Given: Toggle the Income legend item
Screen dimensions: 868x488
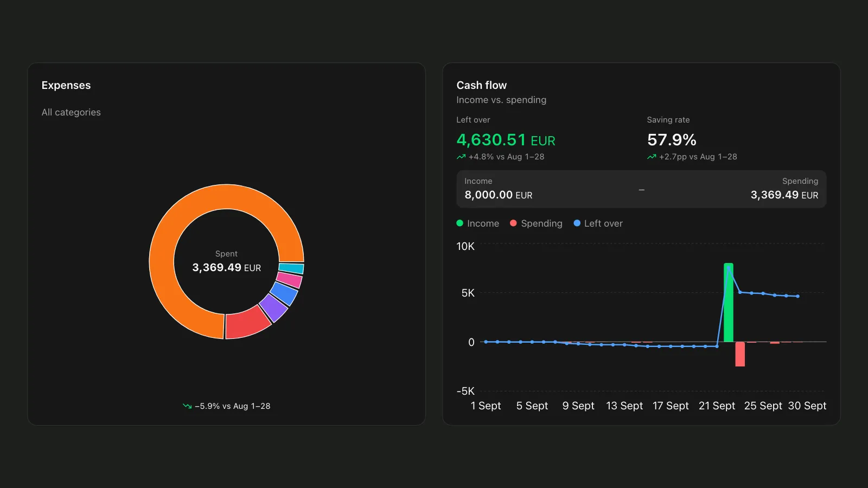Looking at the screenshot, I should [x=478, y=223].
